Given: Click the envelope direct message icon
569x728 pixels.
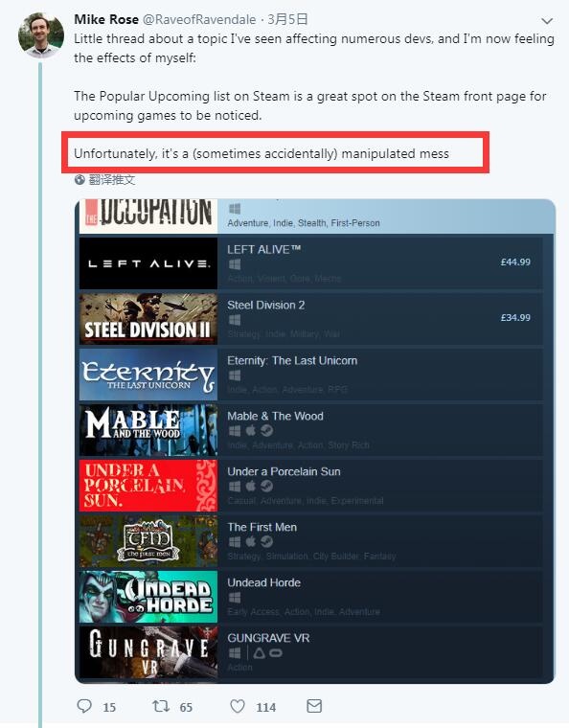Looking at the screenshot, I should pyautogui.click(x=314, y=706).
